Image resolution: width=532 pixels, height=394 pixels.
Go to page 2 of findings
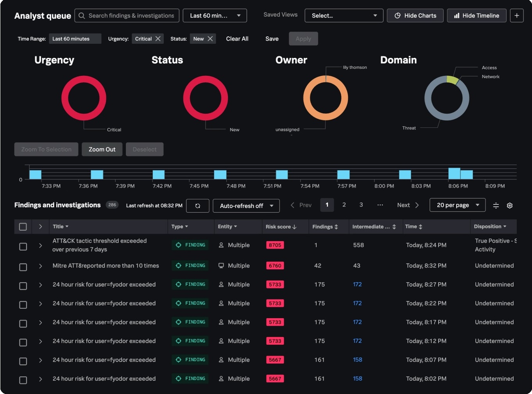click(x=344, y=205)
